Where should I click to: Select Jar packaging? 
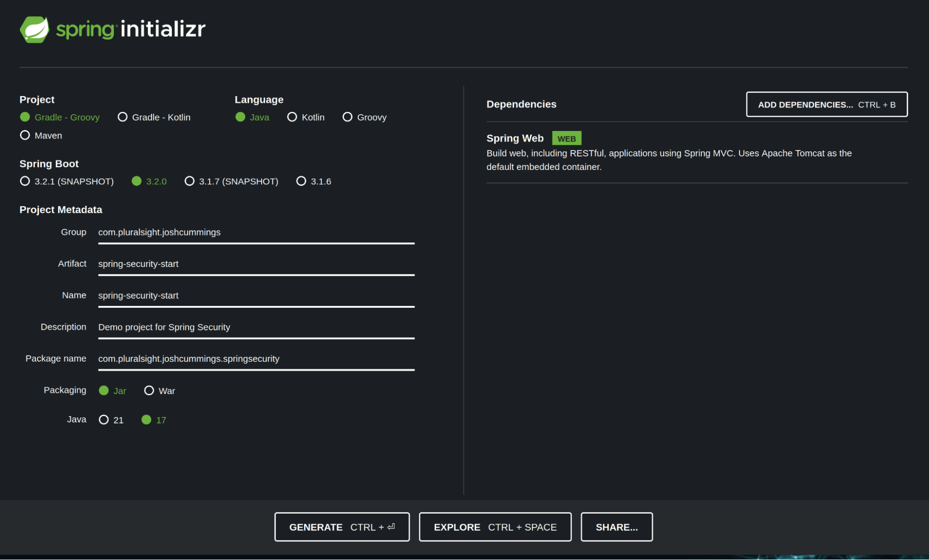[x=112, y=391]
